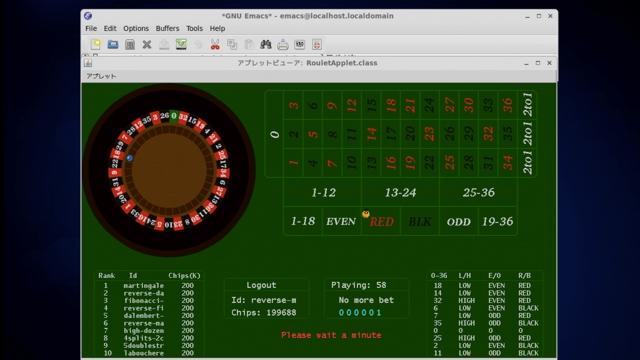Click the New File icon in Emacs toolbar
The width and height of the screenshot is (640, 360).
click(96, 44)
